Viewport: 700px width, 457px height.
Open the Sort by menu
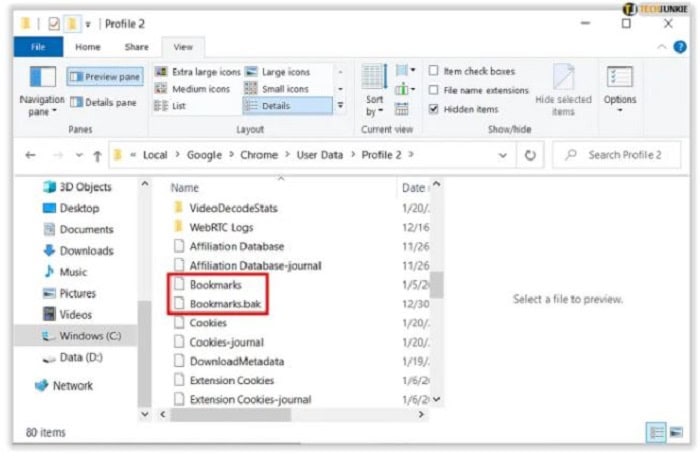click(x=374, y=91)
